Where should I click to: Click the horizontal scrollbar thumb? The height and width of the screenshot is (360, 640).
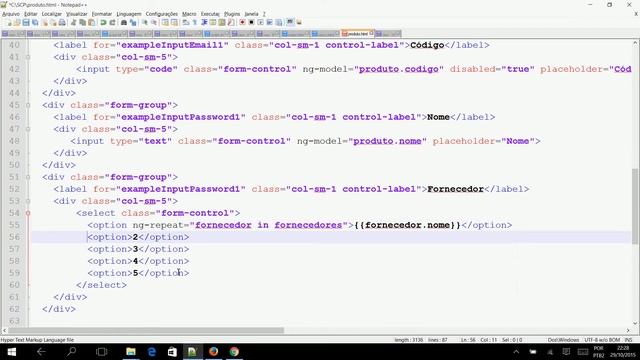[x=146, y=330]
